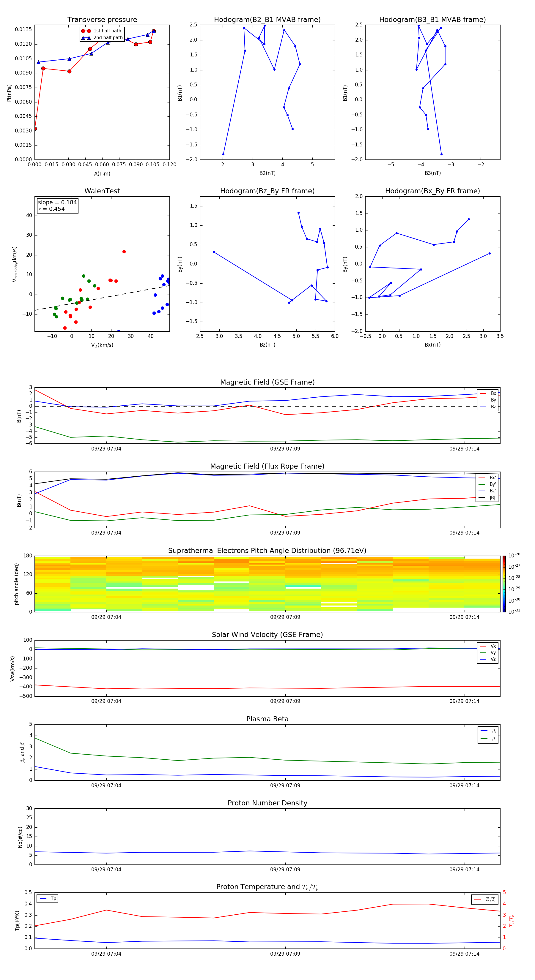Screen dimensions: 535x980
Task: Click Bz' in the flux rope legend
Action: click(x=487, y=491)
